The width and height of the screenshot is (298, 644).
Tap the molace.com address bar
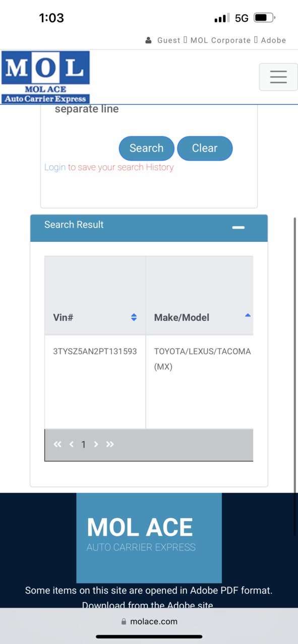coord(149,621)
